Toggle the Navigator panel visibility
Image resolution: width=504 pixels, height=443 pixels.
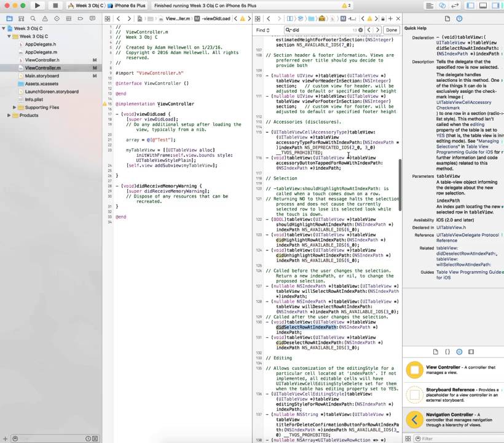pos(471,6)
